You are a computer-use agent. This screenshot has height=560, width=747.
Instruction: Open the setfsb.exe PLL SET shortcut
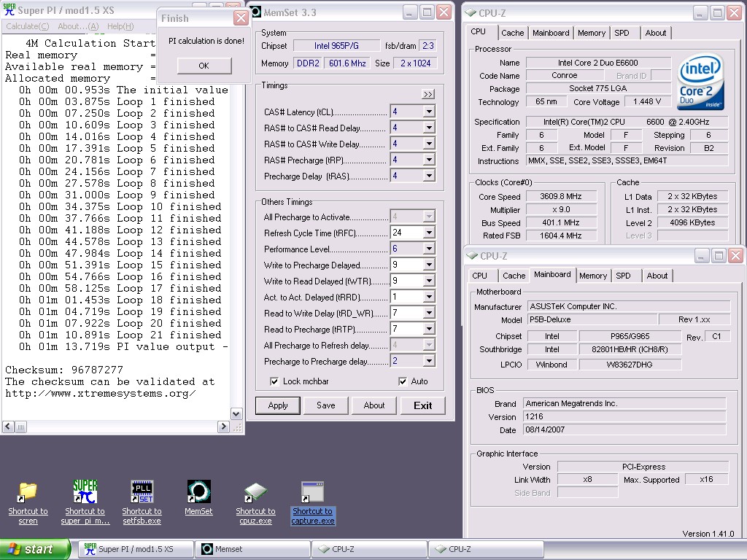[x=142, y=491]
